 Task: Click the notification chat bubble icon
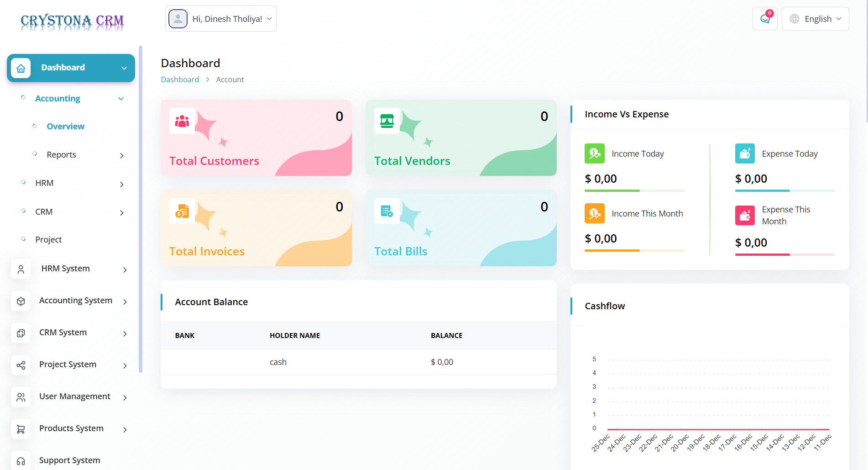[765, 19]
